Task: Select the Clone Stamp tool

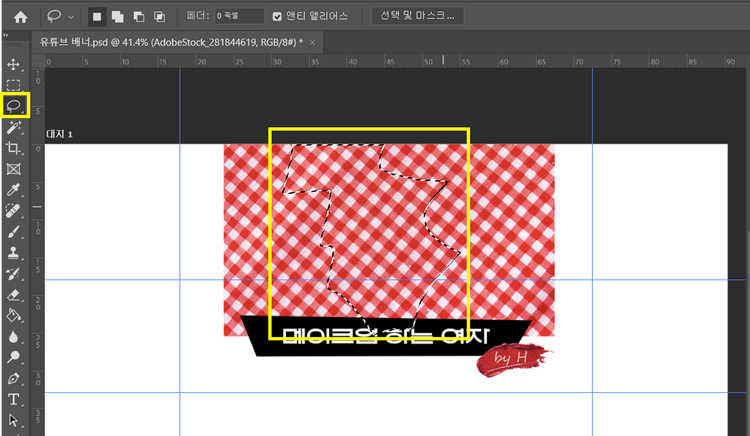Action: 13,253
